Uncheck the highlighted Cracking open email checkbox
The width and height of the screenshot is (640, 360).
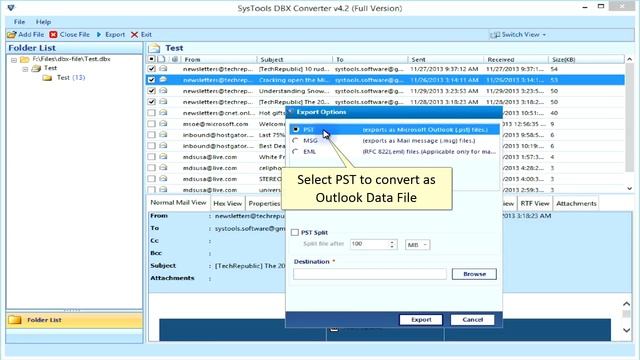click(151, 80)
